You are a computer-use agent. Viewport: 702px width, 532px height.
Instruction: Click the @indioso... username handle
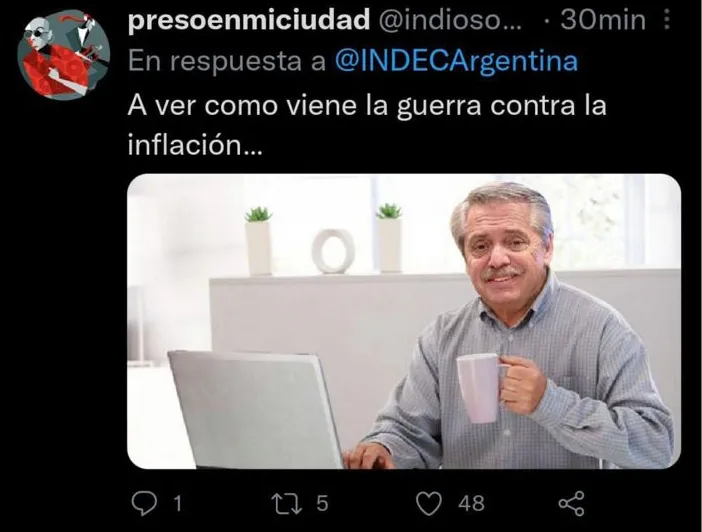(450, 21)
